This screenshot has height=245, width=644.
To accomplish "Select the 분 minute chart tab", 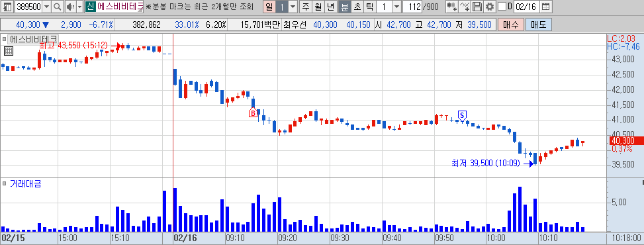I will pyautogui.click(x=345, y=7).
